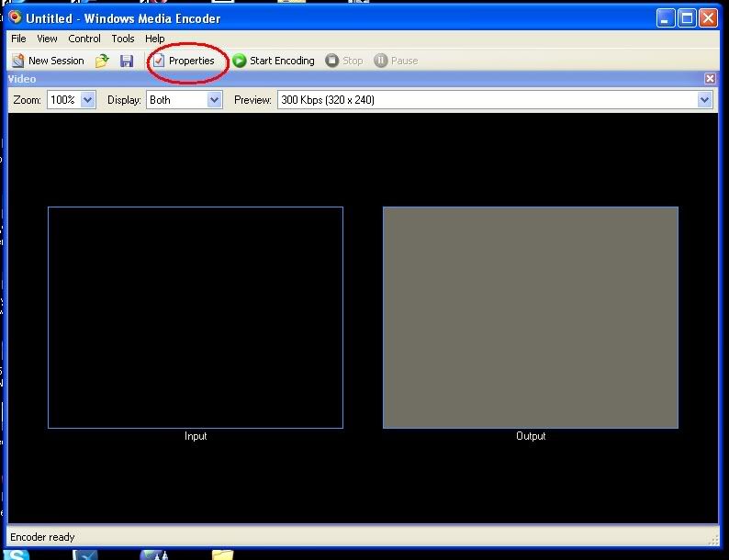
Task: Click the 'Video' panel title
Action: [22, 79]
